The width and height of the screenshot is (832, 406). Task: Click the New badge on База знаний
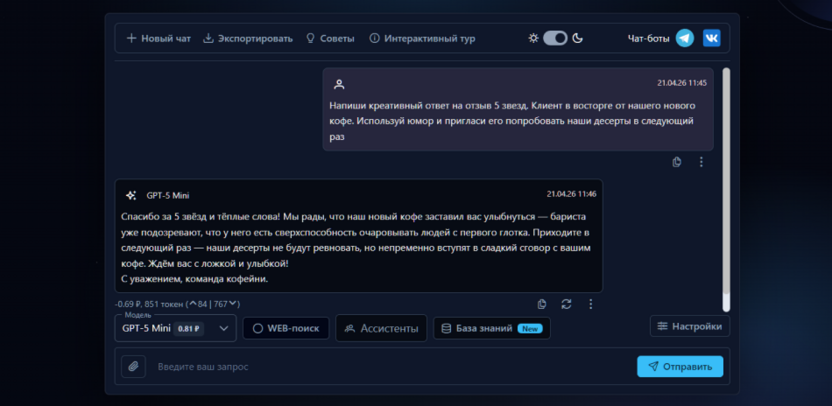[530, 329]
